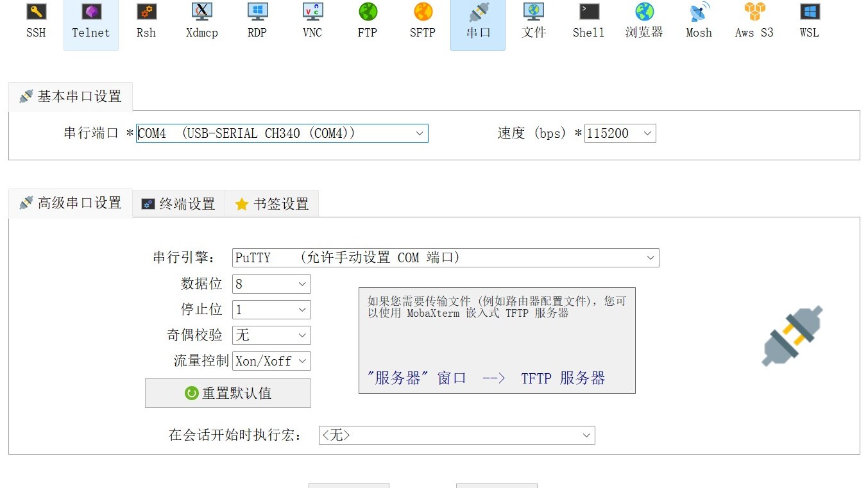This screenshot has width=868, height=488.
Task: Select the FTP session type
Action: click(x=368, y=21)
